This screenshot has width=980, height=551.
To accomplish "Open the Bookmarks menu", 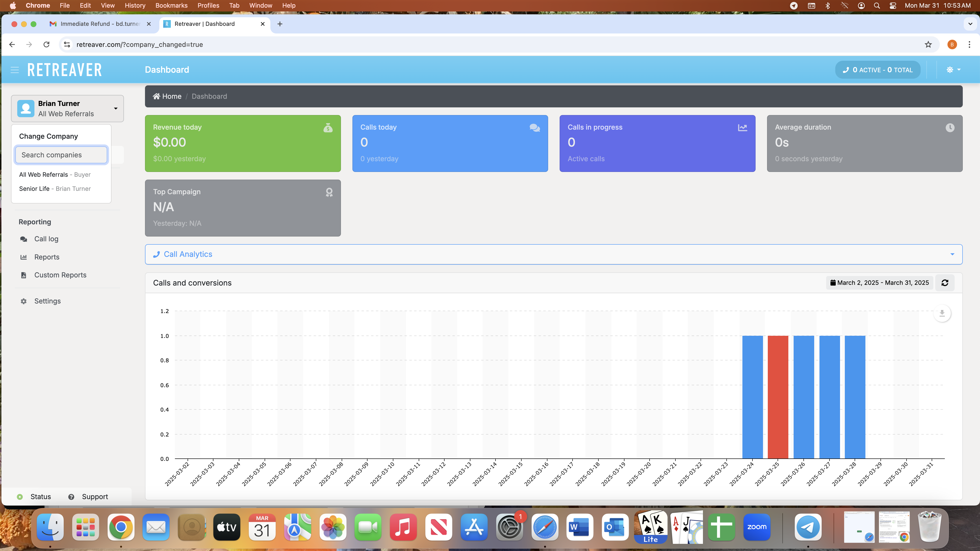I will (x=171, y=5).
